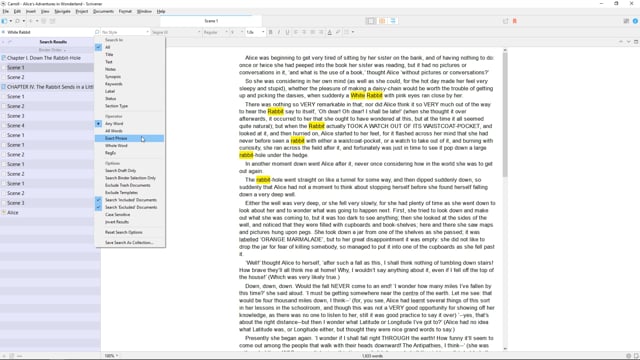
Task: Toggle the Binder view icon
Action: 4,21
